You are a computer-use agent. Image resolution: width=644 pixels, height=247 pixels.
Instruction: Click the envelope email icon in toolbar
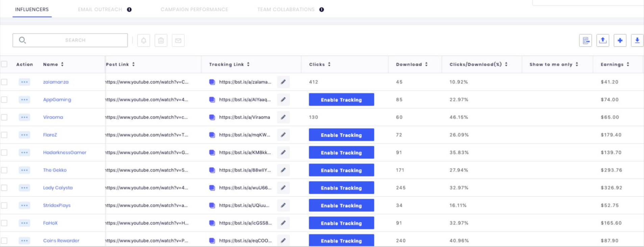178,40
